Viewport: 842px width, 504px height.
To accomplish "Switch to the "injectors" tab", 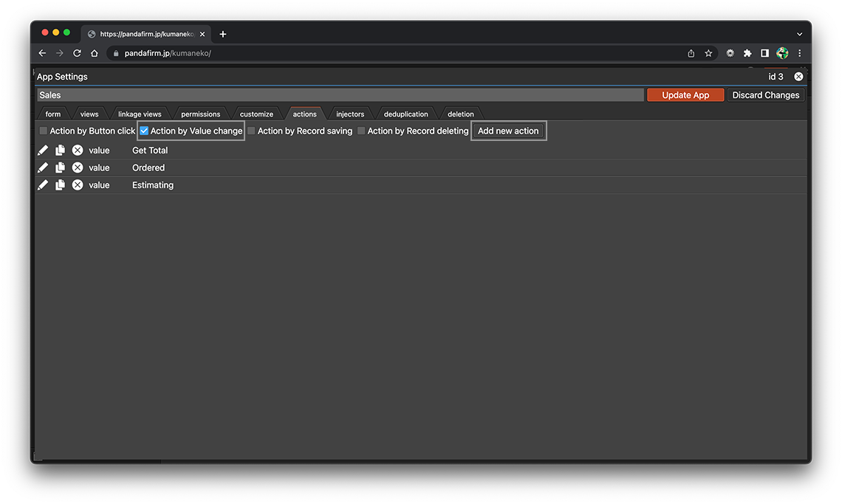I will [349, 114].
